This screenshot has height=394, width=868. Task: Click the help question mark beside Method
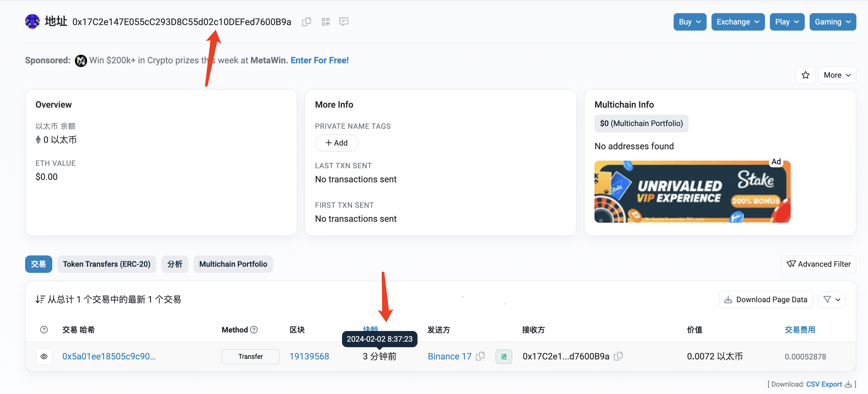[254, 329]
